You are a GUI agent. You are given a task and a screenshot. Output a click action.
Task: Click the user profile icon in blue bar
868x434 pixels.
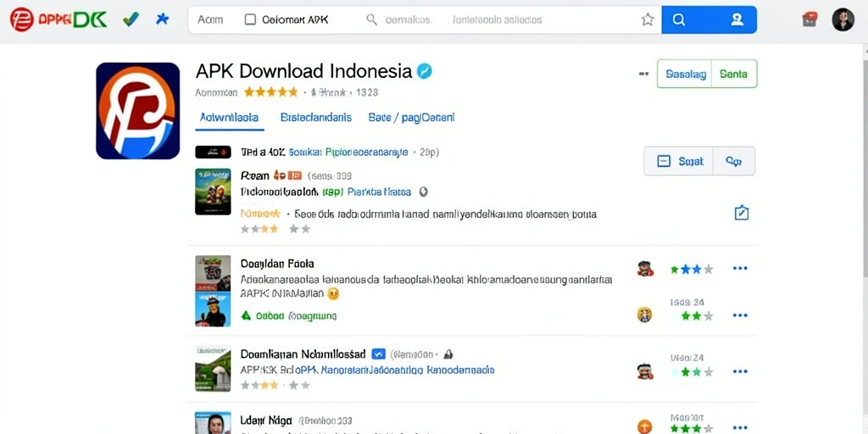(737, 19)
